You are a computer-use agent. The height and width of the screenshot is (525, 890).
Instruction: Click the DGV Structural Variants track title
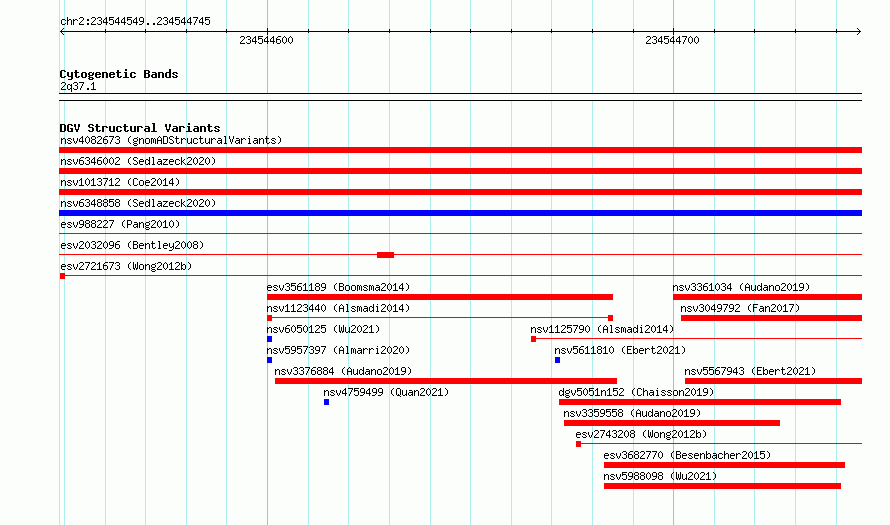[x=140, y=128]
